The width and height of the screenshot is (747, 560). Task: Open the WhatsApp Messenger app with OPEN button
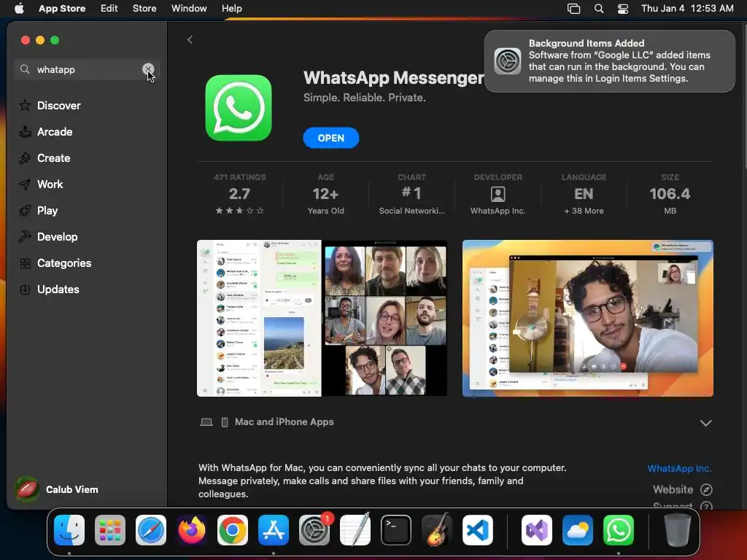click(330, 138)
